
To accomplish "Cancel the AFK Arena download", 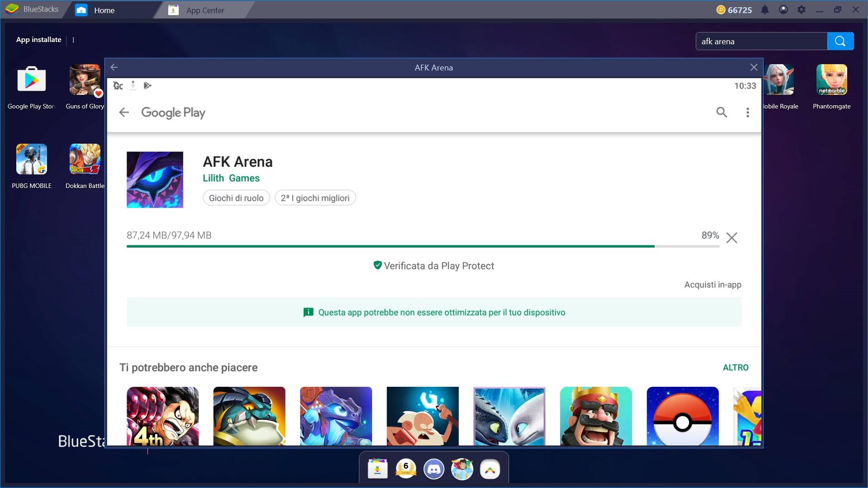I will pos(732,238).
